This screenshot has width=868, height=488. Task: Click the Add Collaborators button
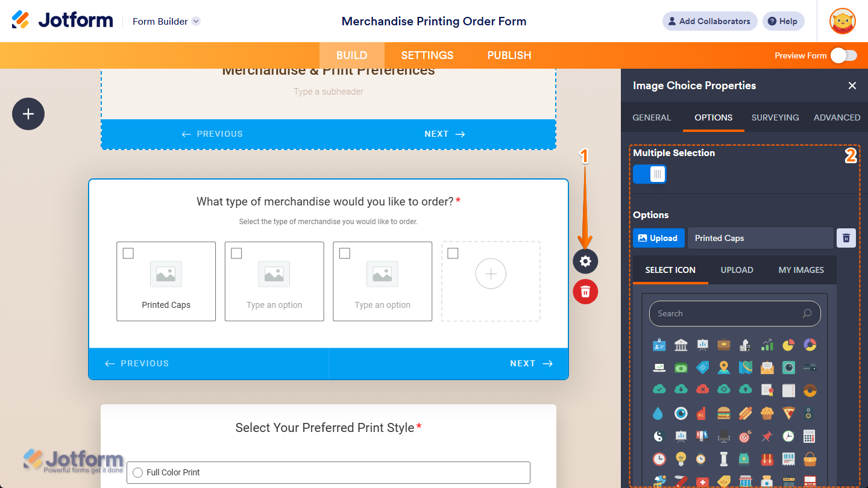[x=709, y=21]
